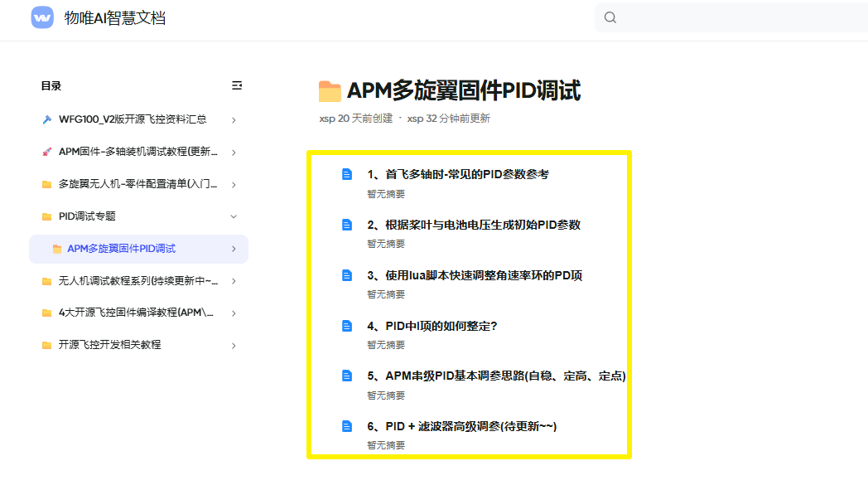Open 4大开源飞控固件编译教程 in the directory
Screen dimensions: 868x485
tap(136, 313)
